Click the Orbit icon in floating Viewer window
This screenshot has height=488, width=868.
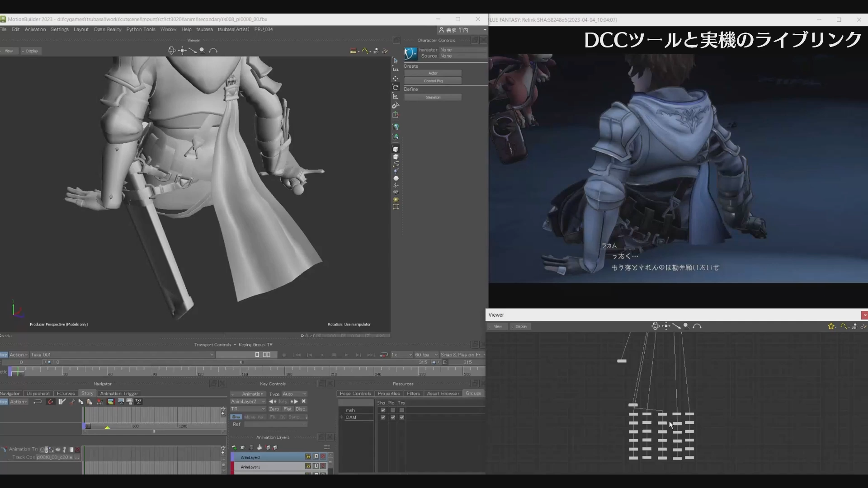(x=656, y=326)
